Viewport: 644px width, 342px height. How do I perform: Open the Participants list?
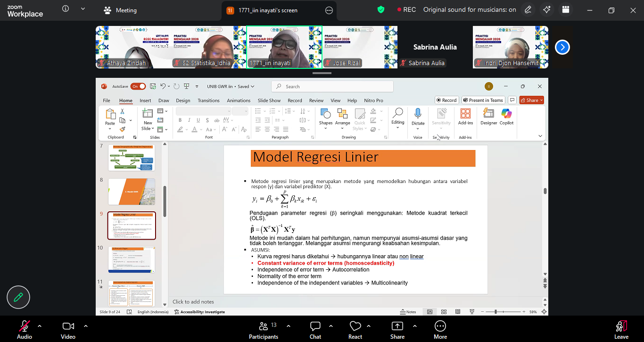click(264, 329)
